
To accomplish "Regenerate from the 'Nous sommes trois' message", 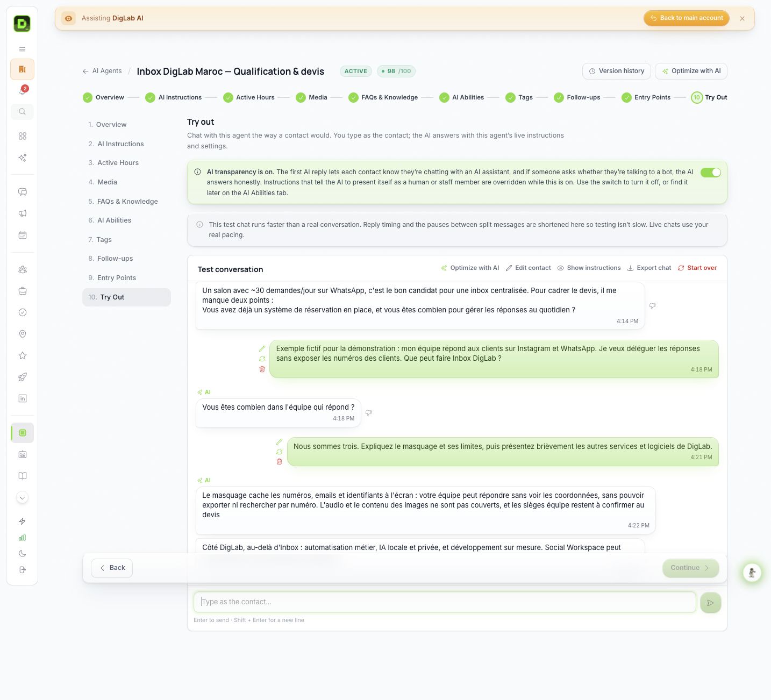I will pyautogui.click(x=279, y=452).
